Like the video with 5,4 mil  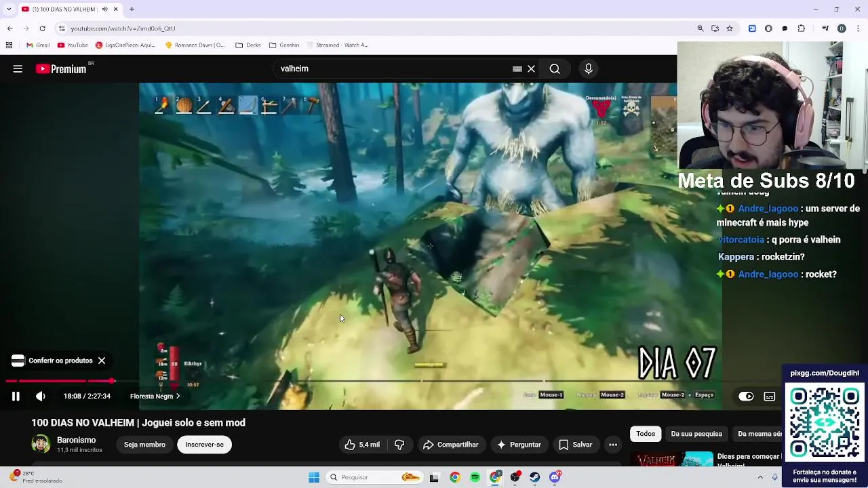pos(362,445)
